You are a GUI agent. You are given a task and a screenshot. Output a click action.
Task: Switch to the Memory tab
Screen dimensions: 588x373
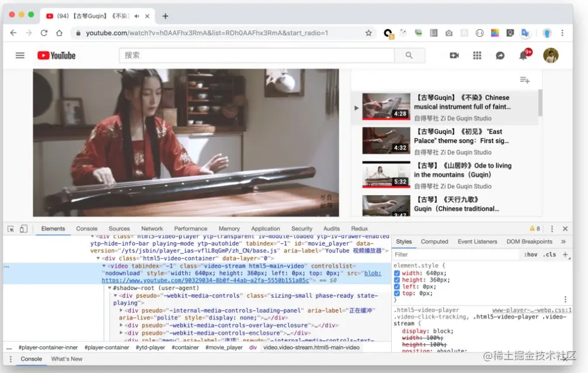tap(229, 229)
